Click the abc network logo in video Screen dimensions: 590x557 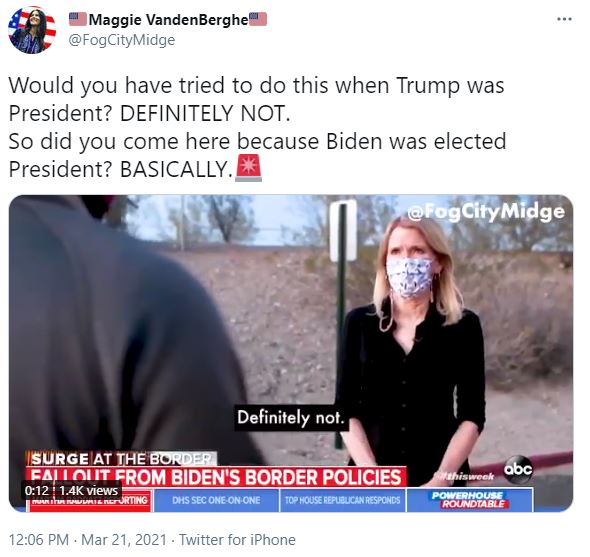[x=518, y=469]
